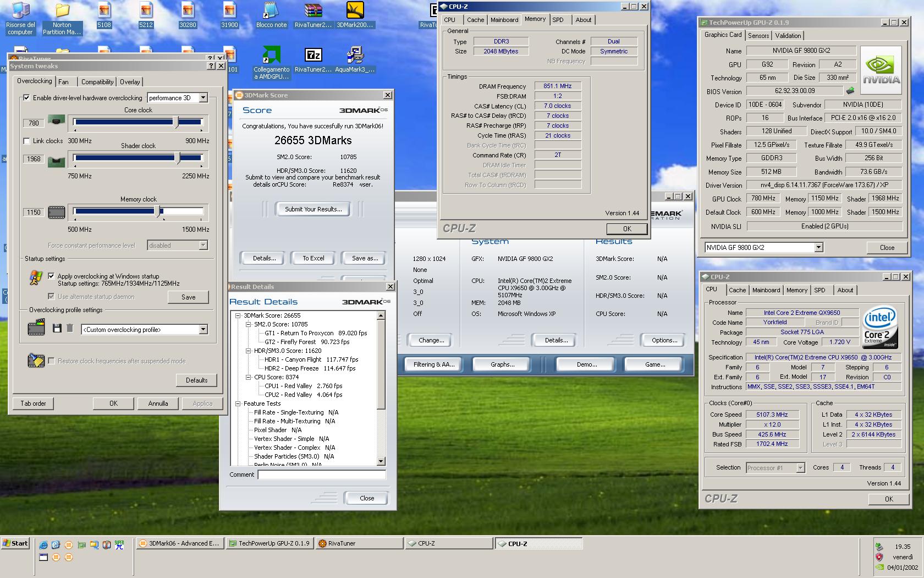Open Force constant performance level dropdown

click(203, 246)
